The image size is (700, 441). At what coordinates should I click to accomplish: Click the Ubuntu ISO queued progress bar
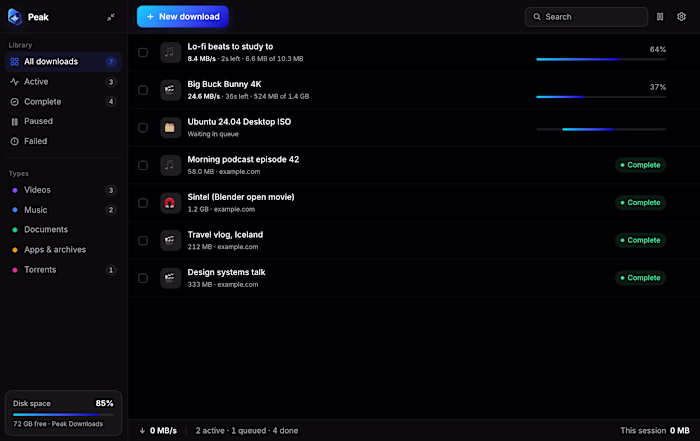click(x=601, y=129)
